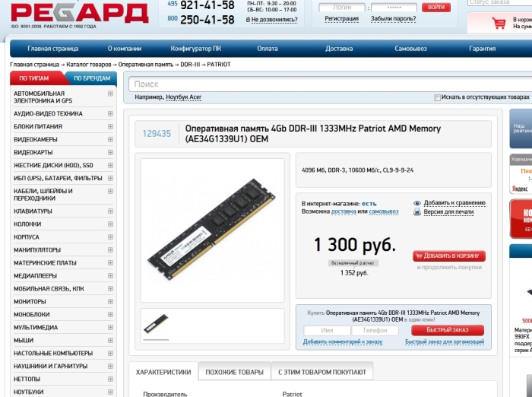Click the Регард logo
The height and width of the screenshot is (397, 532).
(80, 13)
